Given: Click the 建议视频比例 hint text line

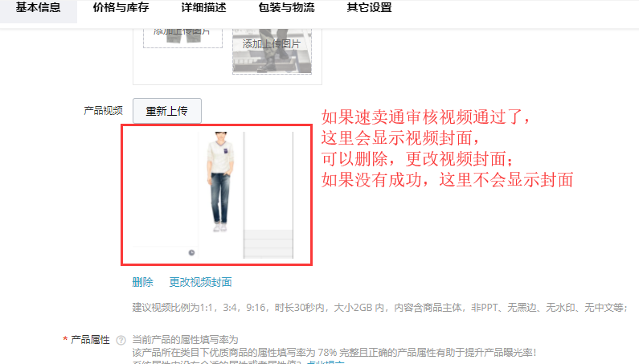Looking at the screenshot, I should point(380,307).
